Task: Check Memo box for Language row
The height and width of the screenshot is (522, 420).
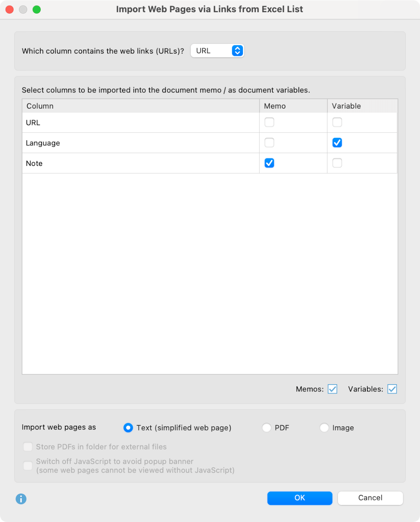Action: coord(269,143)
